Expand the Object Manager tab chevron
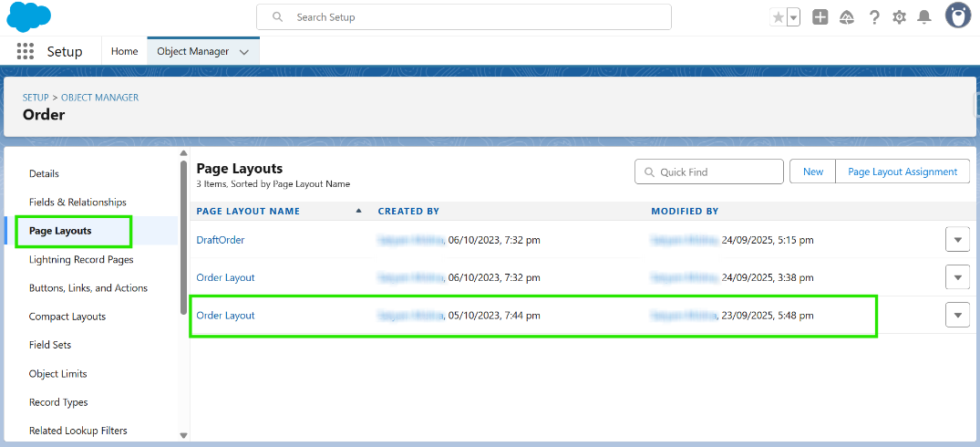 244,52
